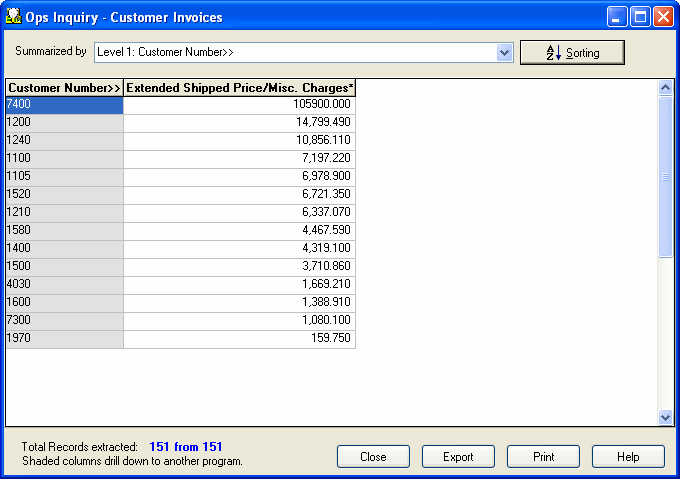Screen dimensions: 680x479
Task: Click the Print button
Action: click(543, 456)
